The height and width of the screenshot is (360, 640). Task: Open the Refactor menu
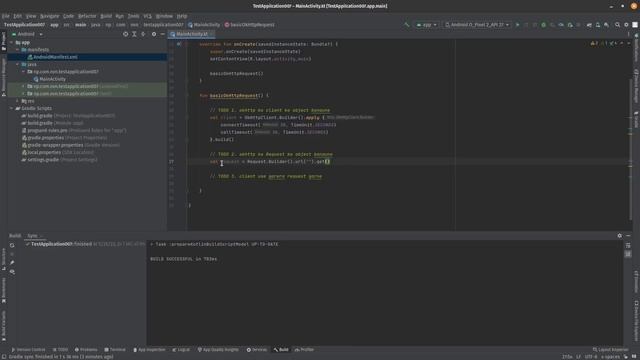87,16
